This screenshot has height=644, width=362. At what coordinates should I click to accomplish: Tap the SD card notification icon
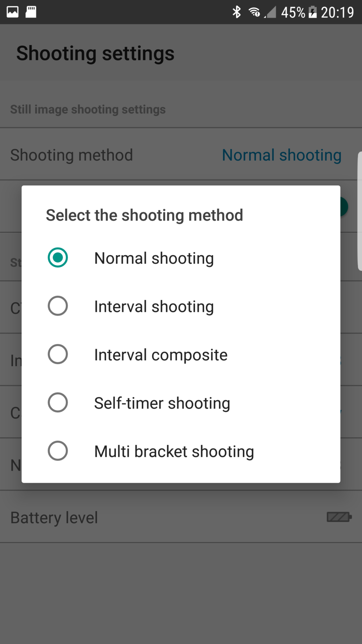31,12
